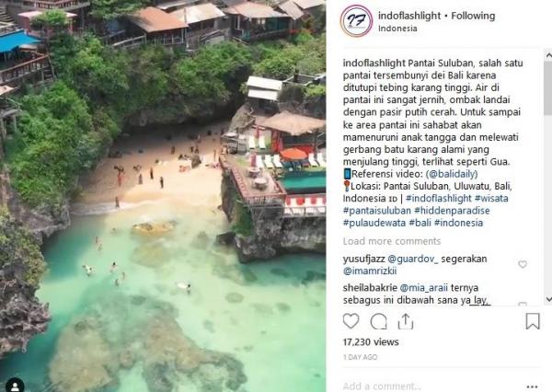The image size is (552, 392).
Task: Open the indoflashlight username in header
Action: (x=409, y=16)
